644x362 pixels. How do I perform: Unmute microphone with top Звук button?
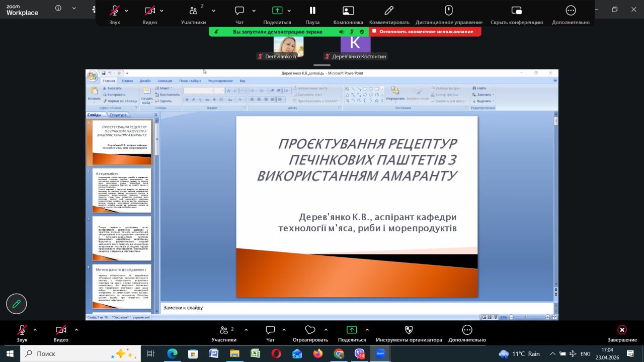click(115, 11)
